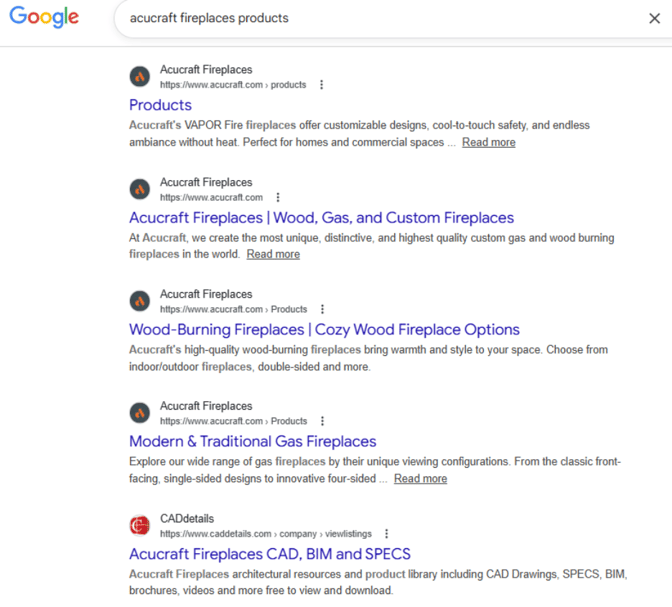Open three-dot menu for Wood-Burning Fireplaces result
The image size is (672, 607).
pos(322,309)
